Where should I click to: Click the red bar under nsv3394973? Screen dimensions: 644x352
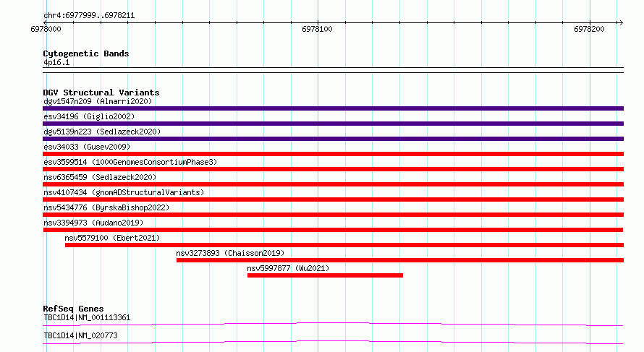point(333,230)
